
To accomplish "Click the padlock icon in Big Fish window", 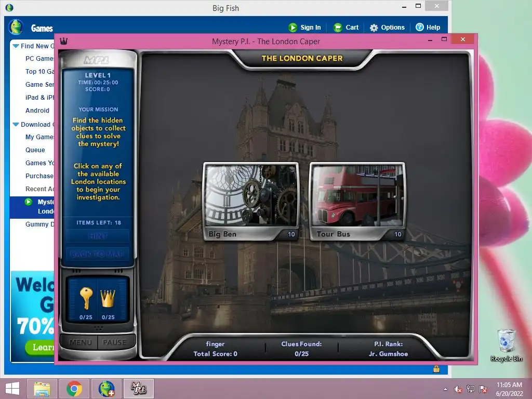I will coord(436,369).
